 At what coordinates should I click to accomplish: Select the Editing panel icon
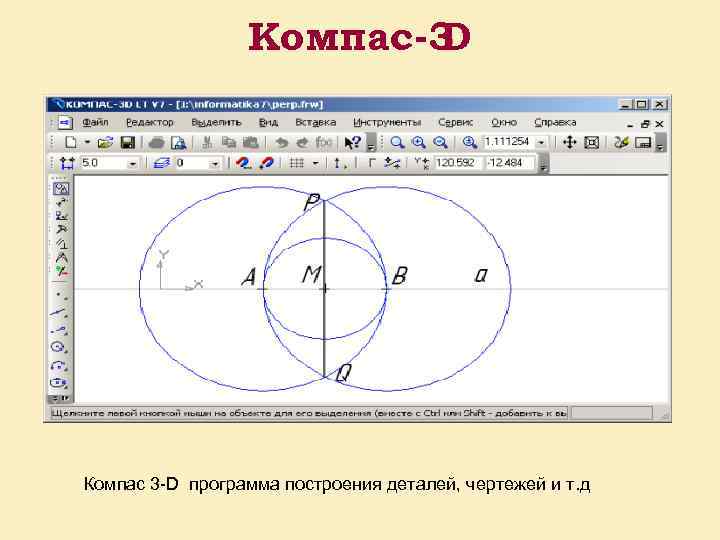click(x=61, y=229)
